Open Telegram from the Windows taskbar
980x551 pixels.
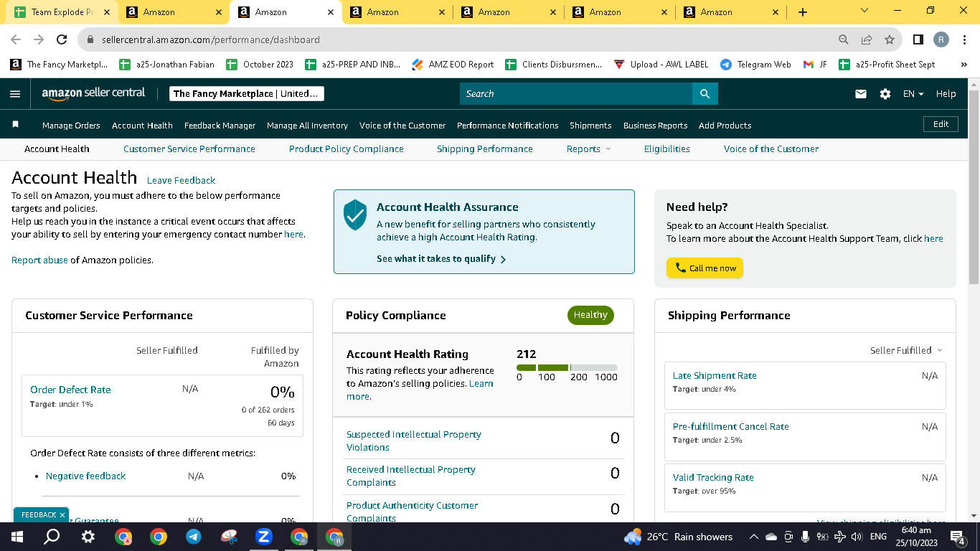pyautogui.click(x=194, y=537)
